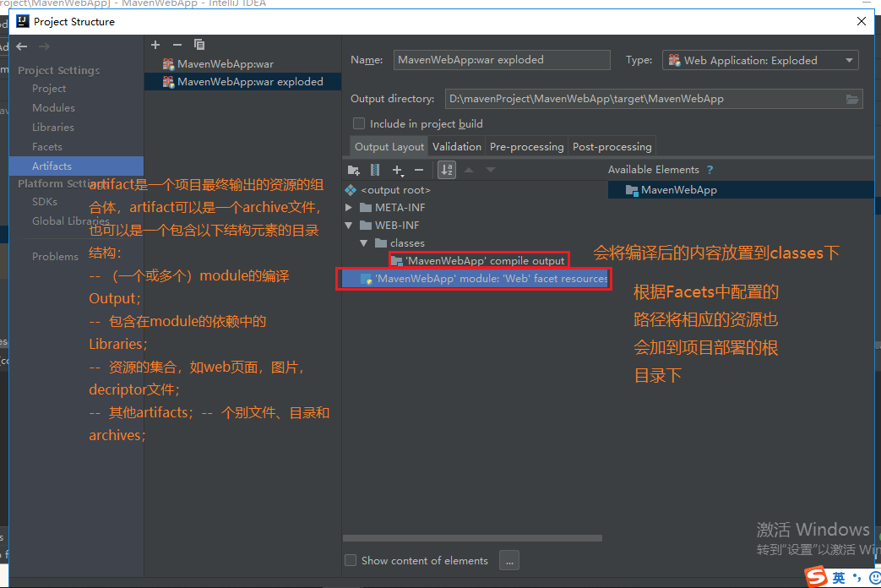
Task: Click Sogou input method icon in tray
Action: pos(816,577)
